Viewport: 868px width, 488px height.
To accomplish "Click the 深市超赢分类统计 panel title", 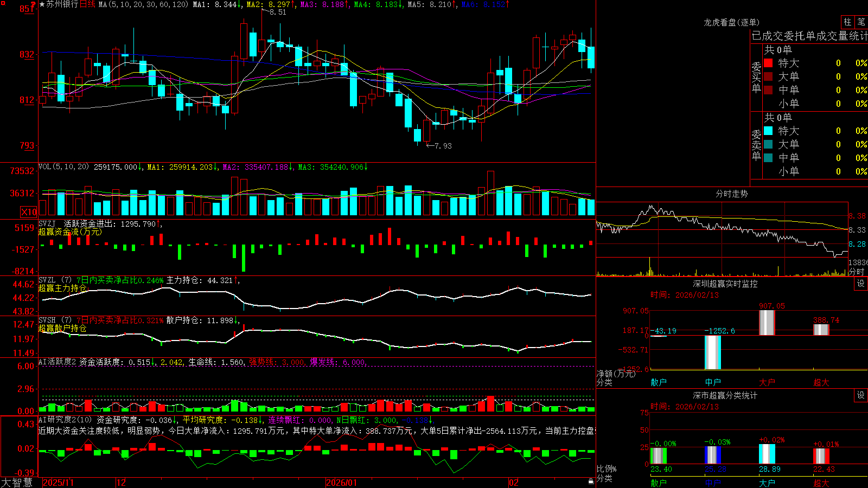I will tap(725, 395).
